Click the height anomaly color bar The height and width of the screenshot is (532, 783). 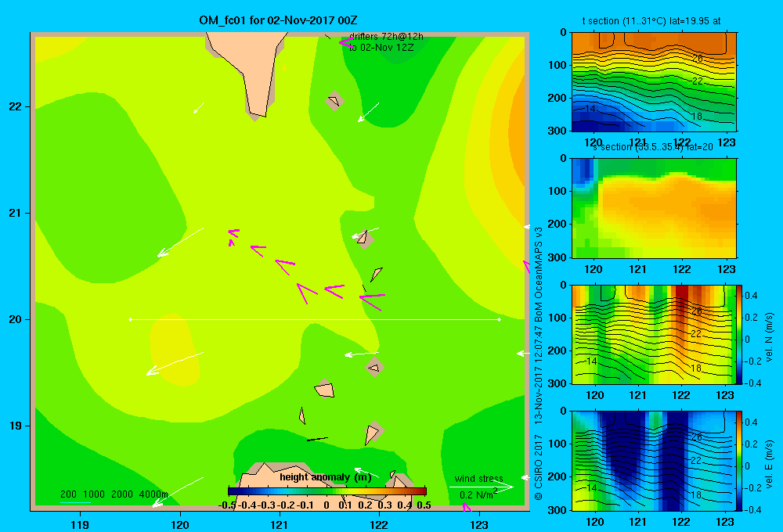(327, 491)
